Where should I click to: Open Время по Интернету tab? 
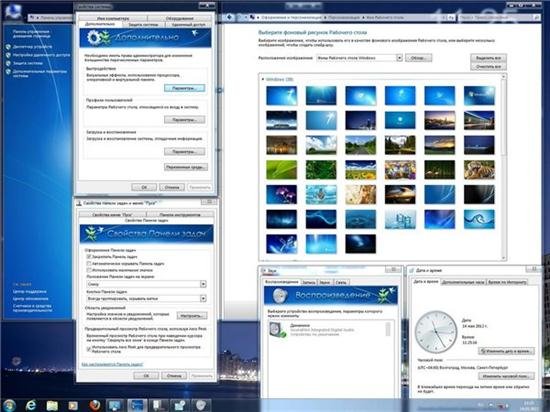[x=508, y=282]
